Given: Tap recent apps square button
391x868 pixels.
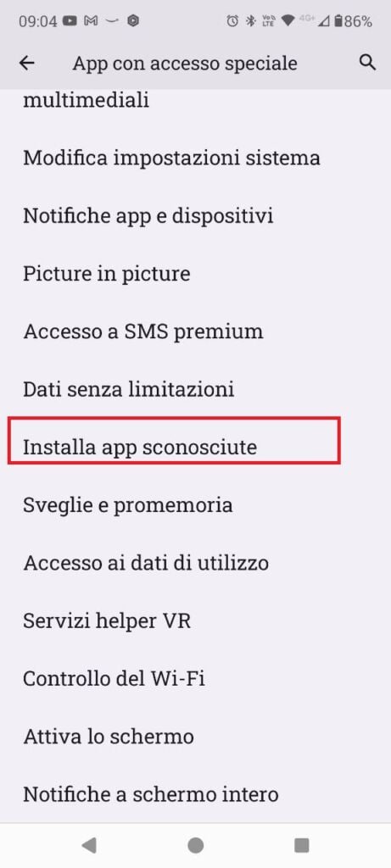Looking at the screenshot, I should click(x=302, y=845).
